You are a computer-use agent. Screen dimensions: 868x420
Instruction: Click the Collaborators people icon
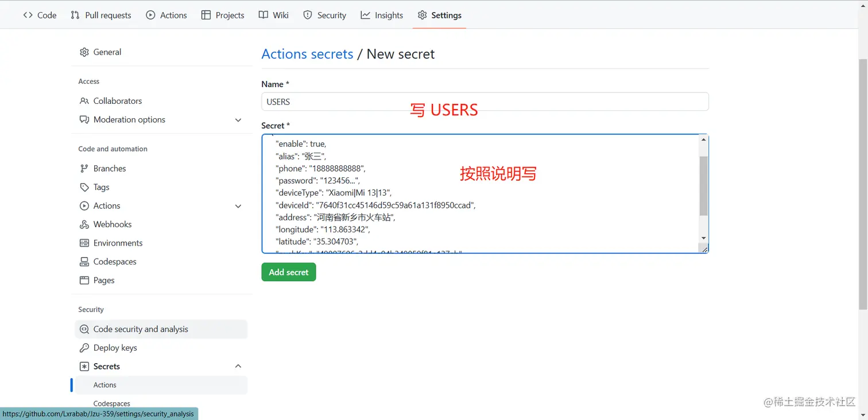click(84, 101)
